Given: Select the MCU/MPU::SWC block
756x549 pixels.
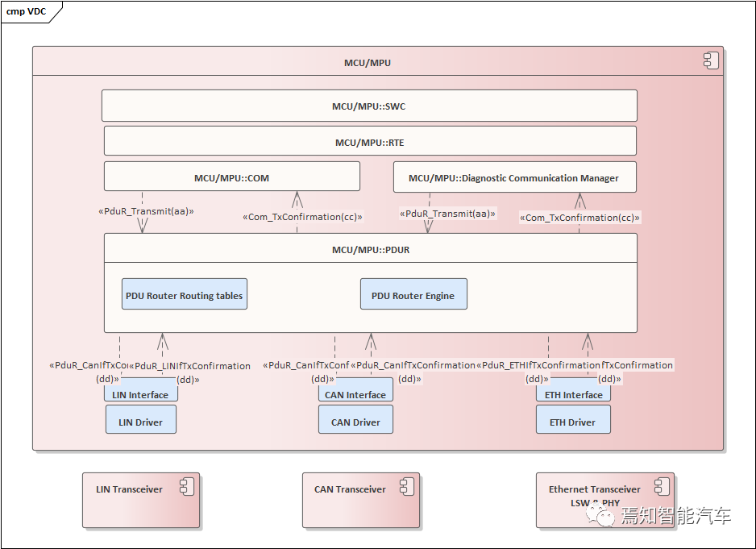Looking at the screenshot, I should (369, 106).
